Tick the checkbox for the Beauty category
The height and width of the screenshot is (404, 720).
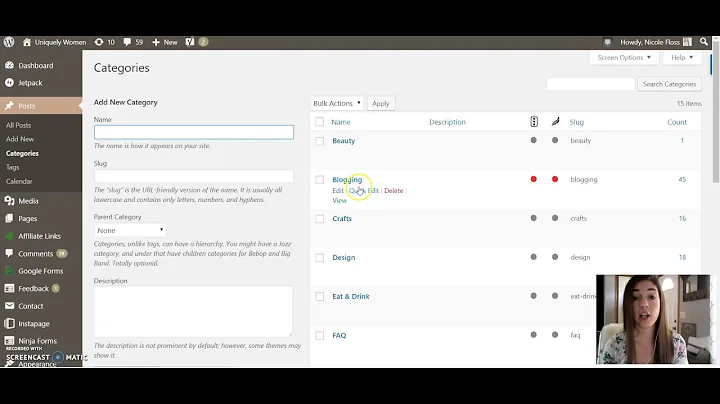[320, 141]
